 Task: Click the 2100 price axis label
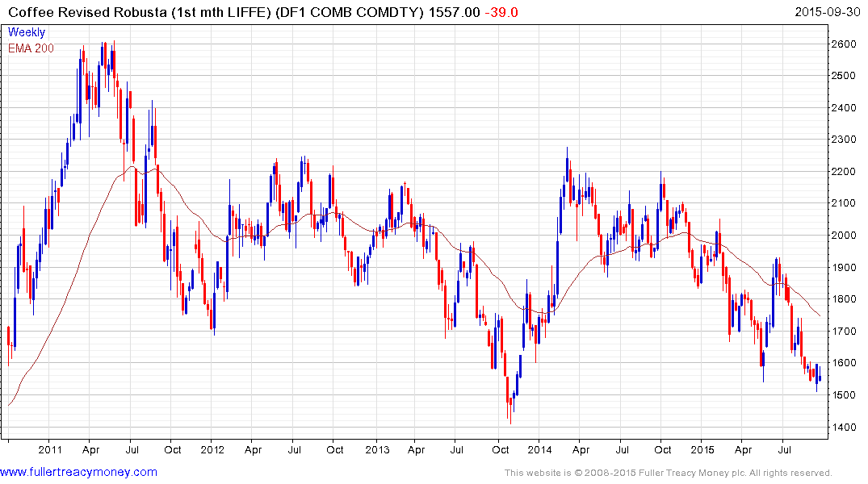coord(845,203)
